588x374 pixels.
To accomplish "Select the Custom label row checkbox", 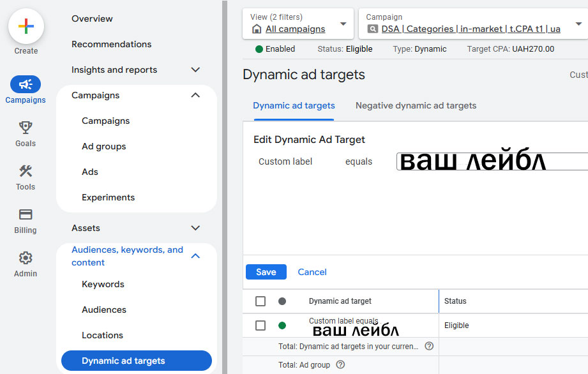I will 260,325.
